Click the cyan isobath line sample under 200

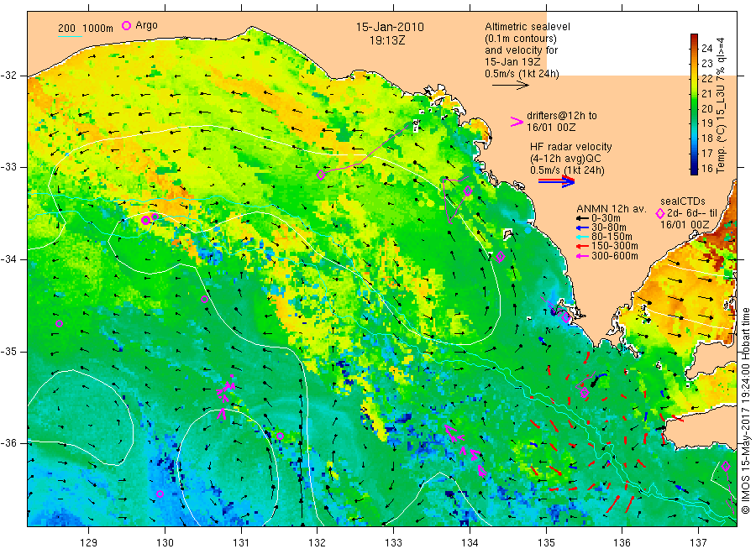point(70,36)
